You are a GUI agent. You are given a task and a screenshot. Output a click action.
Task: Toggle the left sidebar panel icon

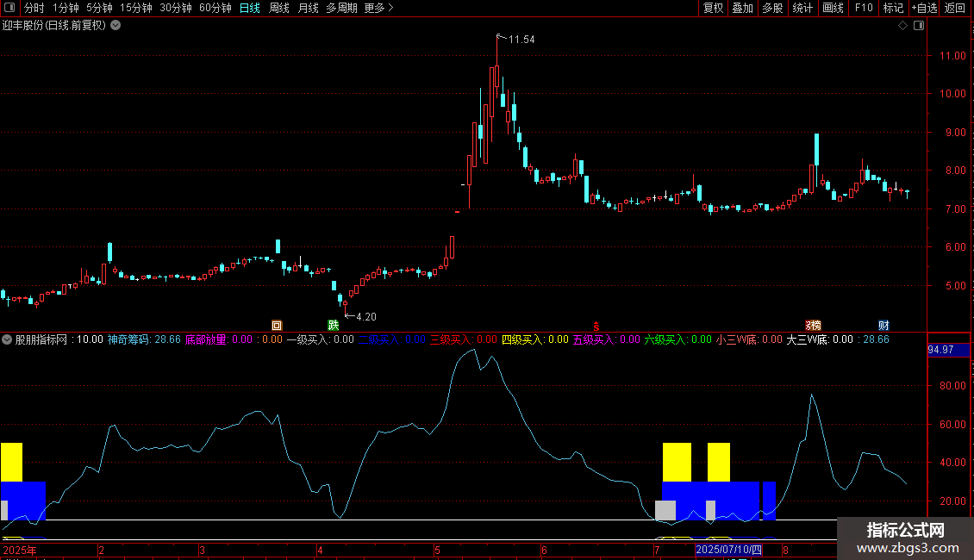(9, 8)
